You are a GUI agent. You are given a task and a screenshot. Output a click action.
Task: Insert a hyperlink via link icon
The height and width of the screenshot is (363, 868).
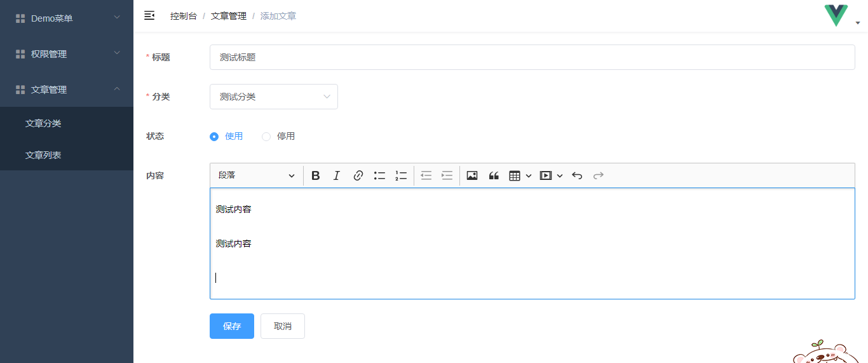(x=358, y=176)
